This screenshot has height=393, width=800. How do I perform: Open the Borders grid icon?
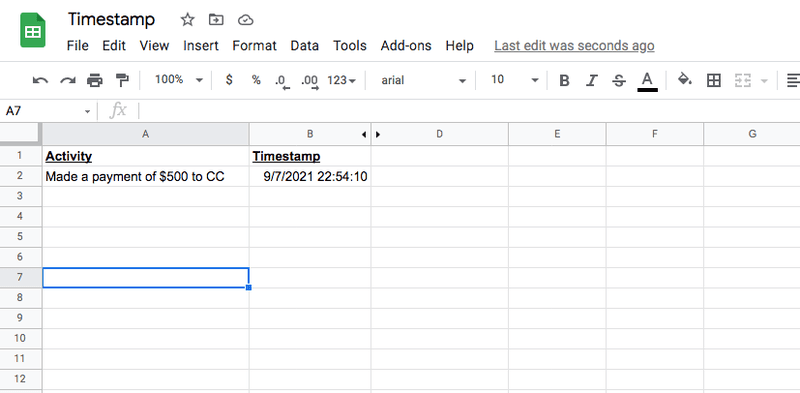[x=714, y=80]
